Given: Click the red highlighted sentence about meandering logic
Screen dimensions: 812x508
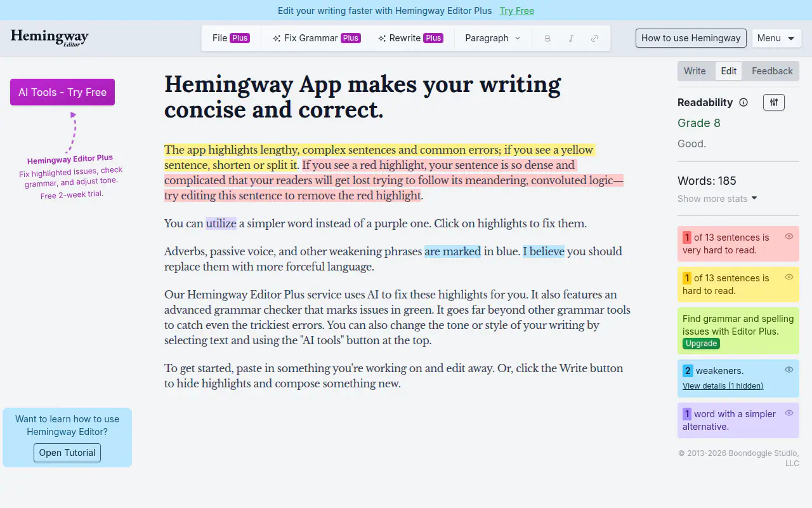Looking at the screenshot, I should [393, 180].
